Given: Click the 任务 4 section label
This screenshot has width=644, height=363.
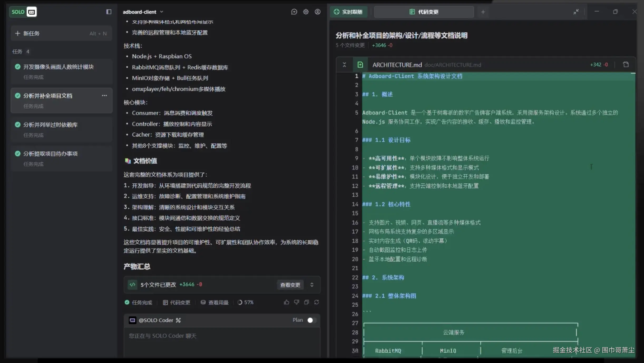Looking at the screenshot, I should point(21,52).
